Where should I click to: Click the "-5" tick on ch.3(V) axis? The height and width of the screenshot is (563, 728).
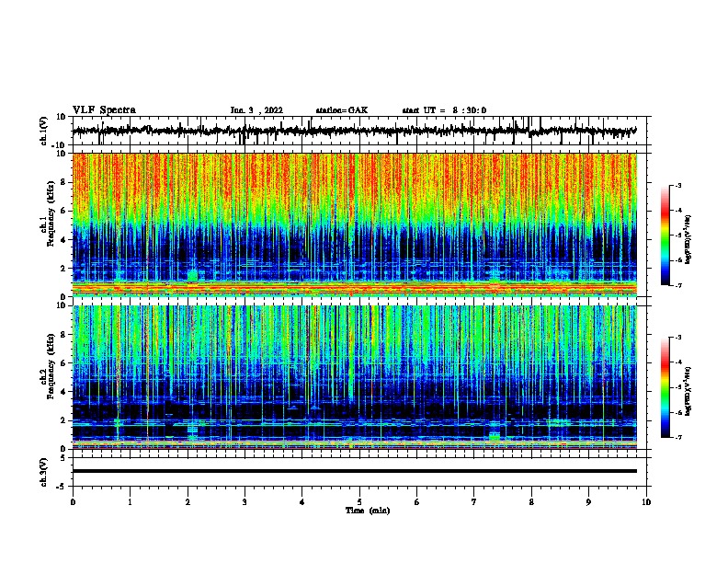click(x=62, y=487)
